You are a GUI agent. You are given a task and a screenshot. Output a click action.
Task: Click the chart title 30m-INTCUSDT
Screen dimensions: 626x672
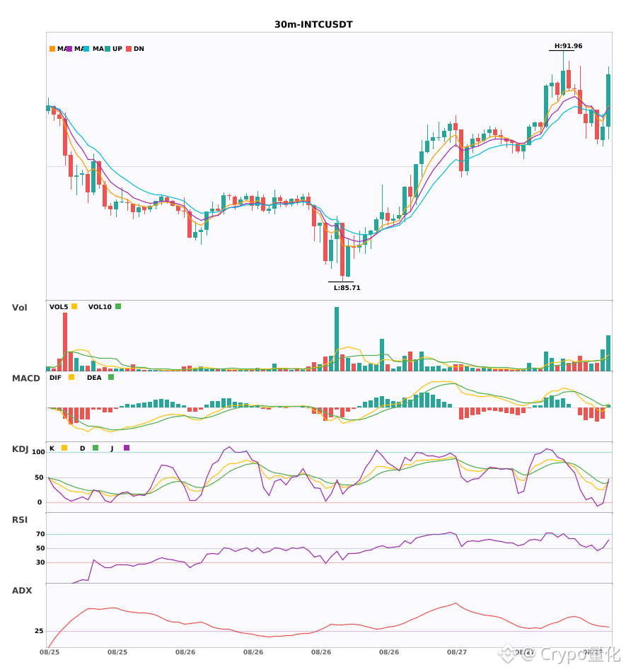(x=313, y=25)
